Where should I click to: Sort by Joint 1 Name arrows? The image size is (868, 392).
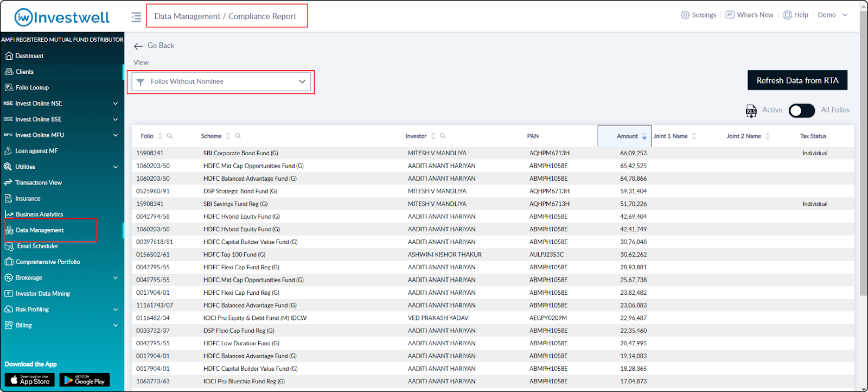(x=694, y=136)
